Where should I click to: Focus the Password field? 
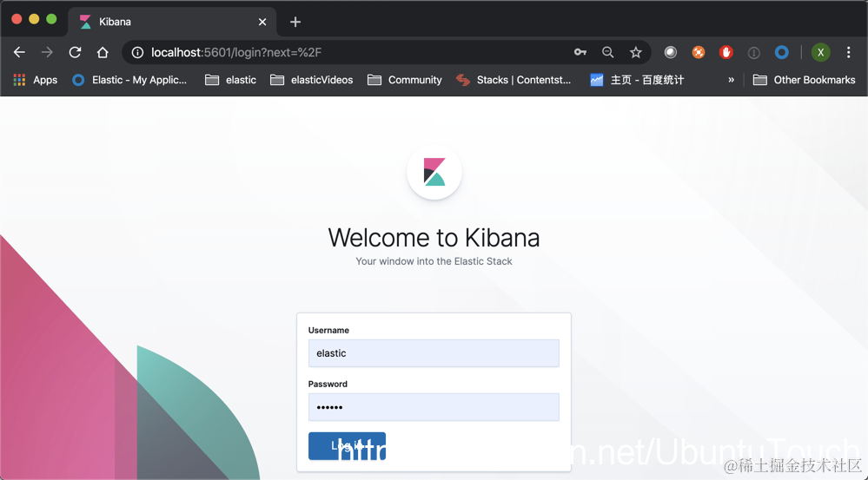pyautogui.click(x=434, y=407)
